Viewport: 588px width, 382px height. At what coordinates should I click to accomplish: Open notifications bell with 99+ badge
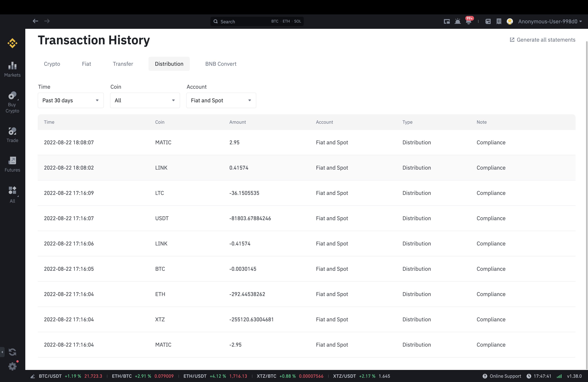pos(468,22)
